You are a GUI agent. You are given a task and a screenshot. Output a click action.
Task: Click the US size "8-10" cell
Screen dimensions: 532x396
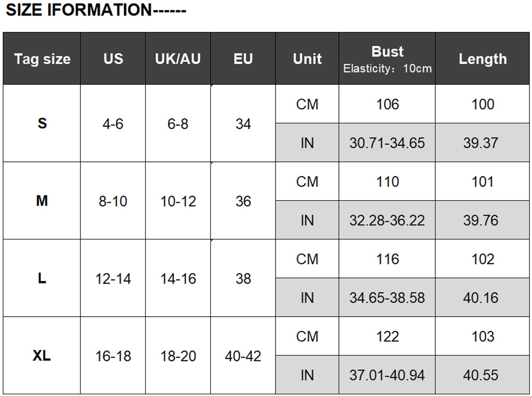113,201
